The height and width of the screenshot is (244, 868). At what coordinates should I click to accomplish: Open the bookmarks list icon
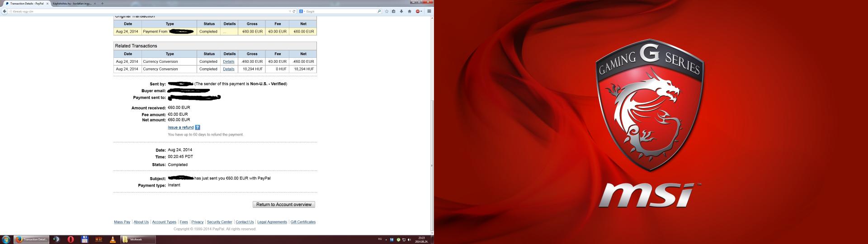(394, 11)
